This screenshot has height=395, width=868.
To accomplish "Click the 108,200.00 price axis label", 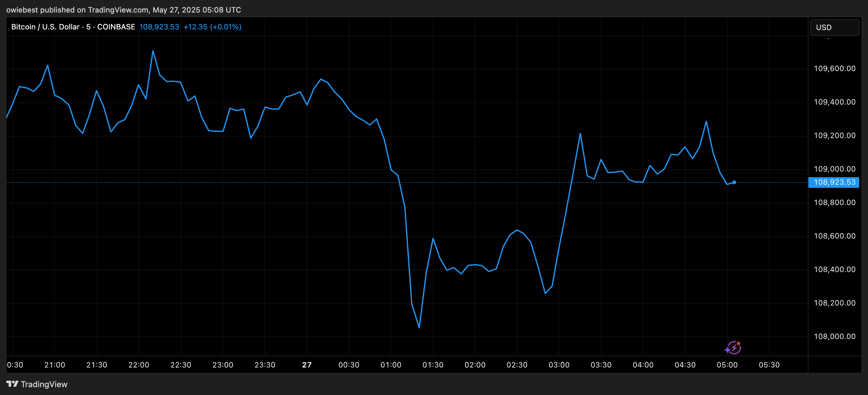I will [x=835, y=303].
